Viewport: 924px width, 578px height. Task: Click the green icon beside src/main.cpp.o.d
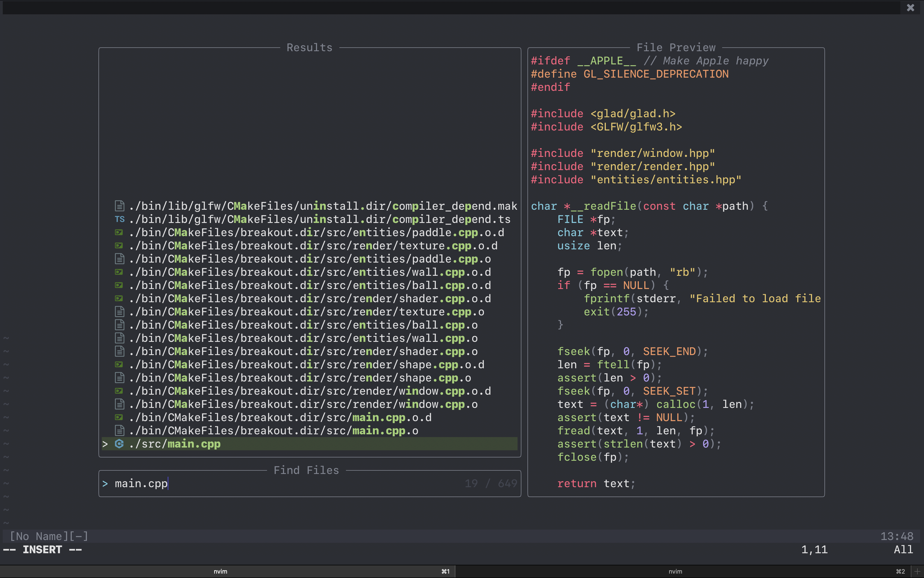(119, 418)
